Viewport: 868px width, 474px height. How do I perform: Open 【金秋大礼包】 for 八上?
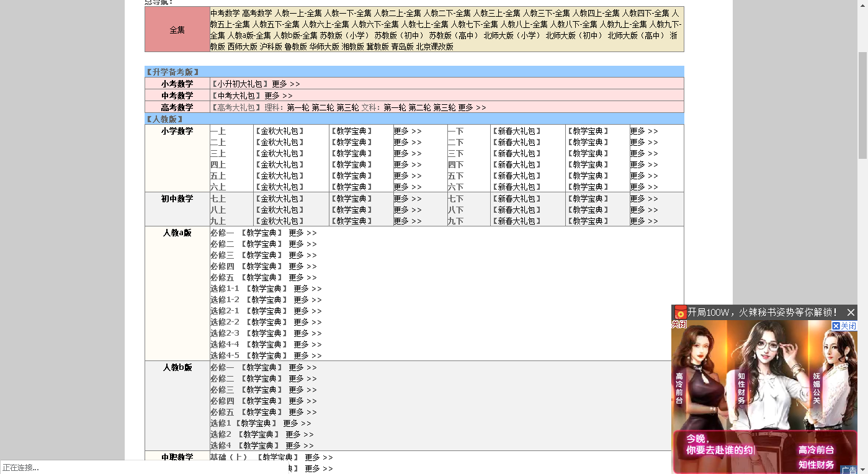(280, 210)
